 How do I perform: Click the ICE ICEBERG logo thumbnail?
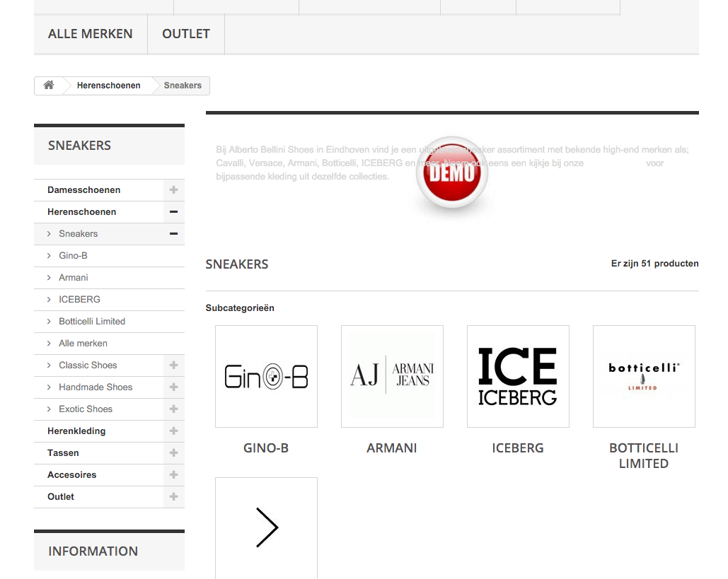coord(518,376)
